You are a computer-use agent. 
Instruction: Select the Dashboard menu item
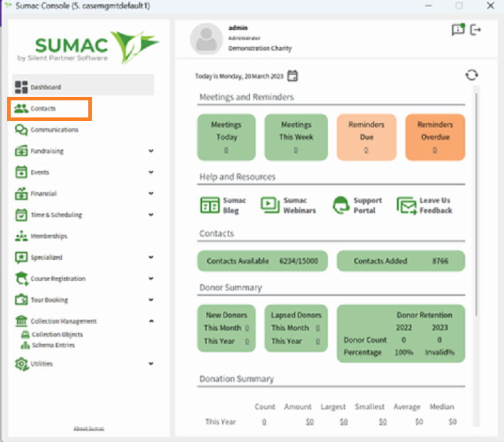click(83, 85)
